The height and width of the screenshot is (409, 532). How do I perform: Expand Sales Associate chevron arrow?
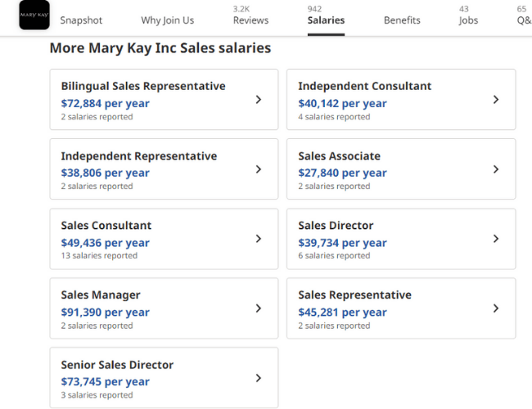pos(496,169)
